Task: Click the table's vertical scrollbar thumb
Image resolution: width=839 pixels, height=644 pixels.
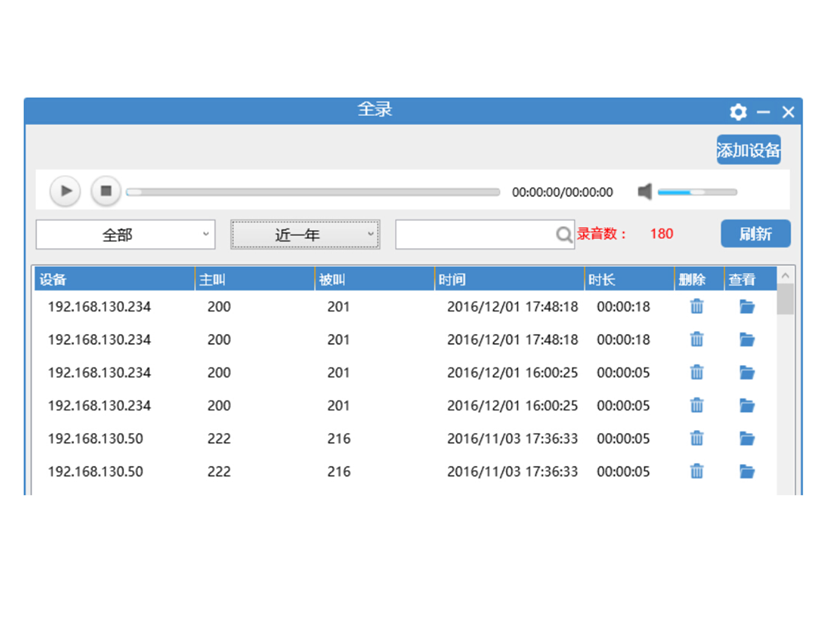Action: pos(785,299)
